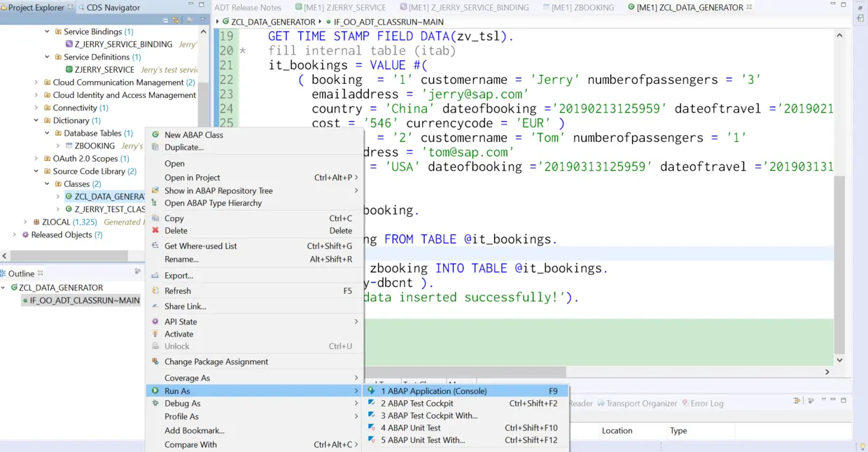This screenshot has width=868, height=452.
Task: Expand the OAuth 2.0 Scopes node
Action: pos(36,159)
